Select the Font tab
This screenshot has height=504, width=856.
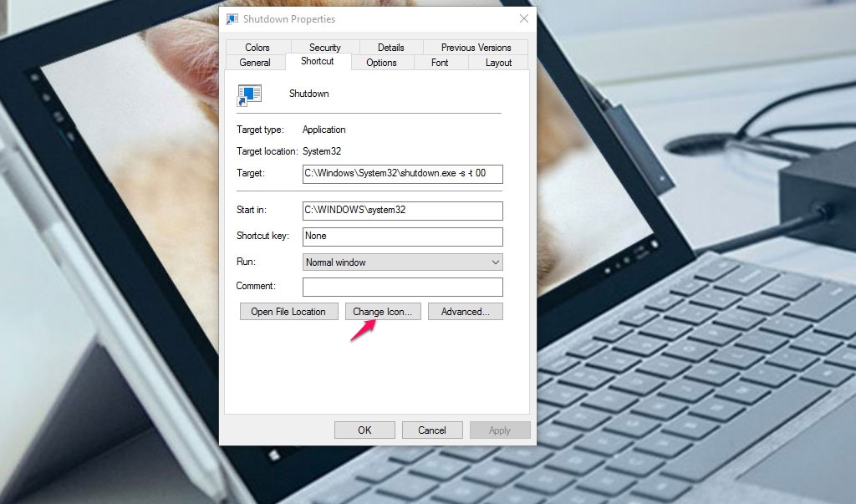click(440, 63)
